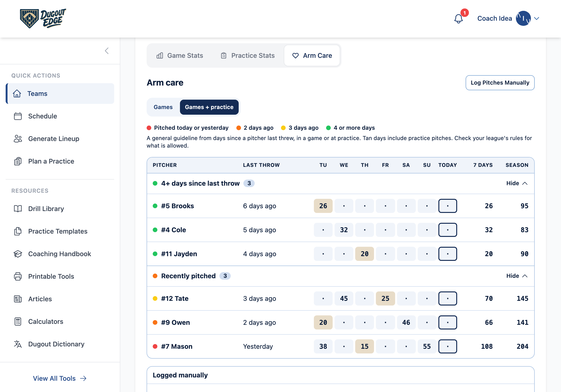Click Today cell for #4 Cole
561x392 pixels.
click(x=448, y=230)
